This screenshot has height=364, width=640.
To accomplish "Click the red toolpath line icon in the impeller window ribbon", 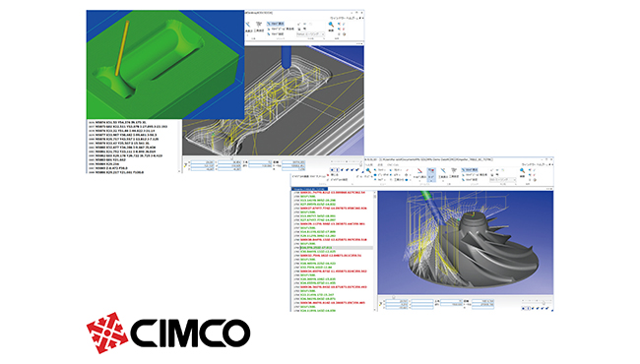I will (x=419, y=171).
